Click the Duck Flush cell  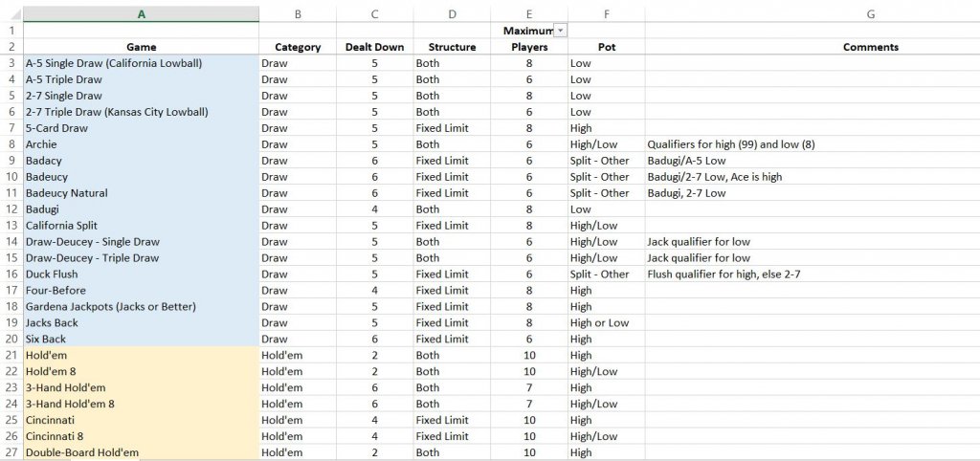click(141, 274)
